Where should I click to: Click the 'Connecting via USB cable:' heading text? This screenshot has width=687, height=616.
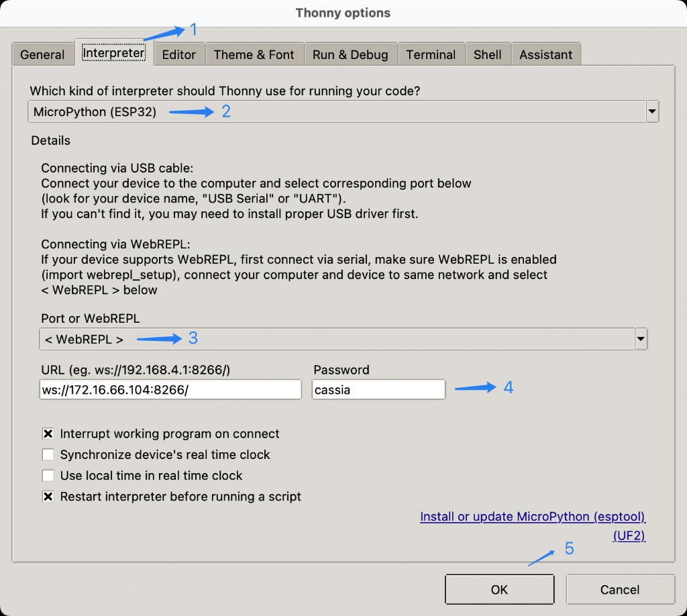click(x=117, y=168)
